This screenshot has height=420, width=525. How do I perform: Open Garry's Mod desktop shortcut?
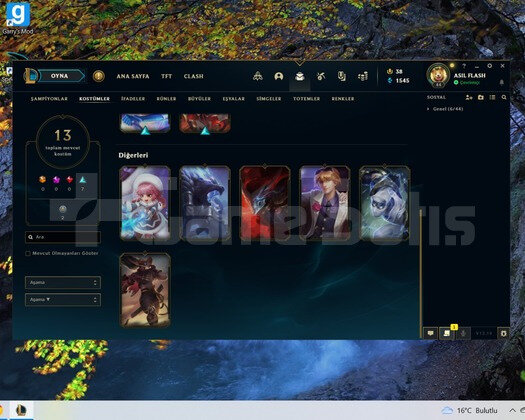[18, 18]
